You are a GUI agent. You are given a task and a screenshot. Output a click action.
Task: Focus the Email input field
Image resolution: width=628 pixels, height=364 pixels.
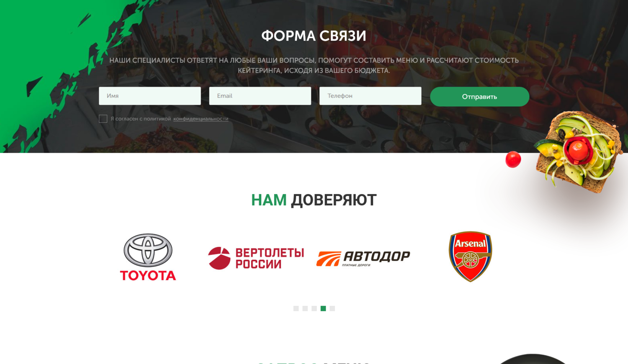click(x=260, y=96)
